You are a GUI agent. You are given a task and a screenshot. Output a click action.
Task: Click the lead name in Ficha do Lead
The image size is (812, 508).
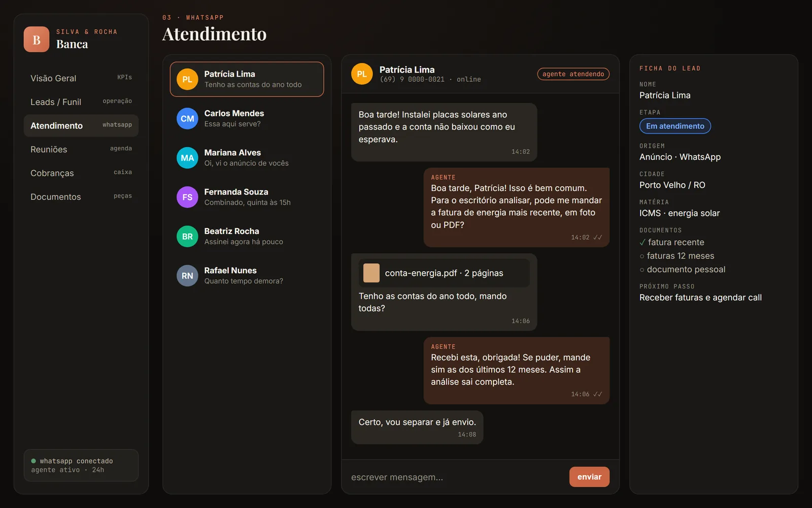[x=665, y=96]
